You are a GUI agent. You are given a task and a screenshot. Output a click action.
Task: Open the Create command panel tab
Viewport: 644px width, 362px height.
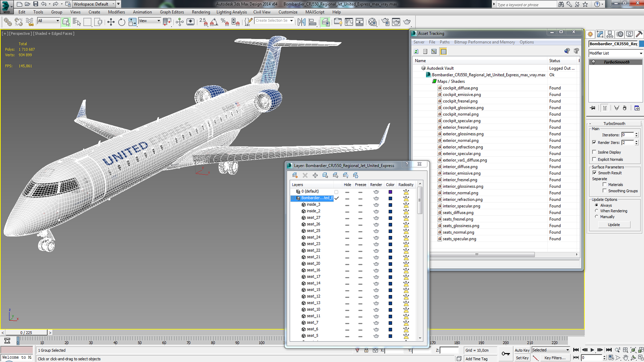(590, 34)
